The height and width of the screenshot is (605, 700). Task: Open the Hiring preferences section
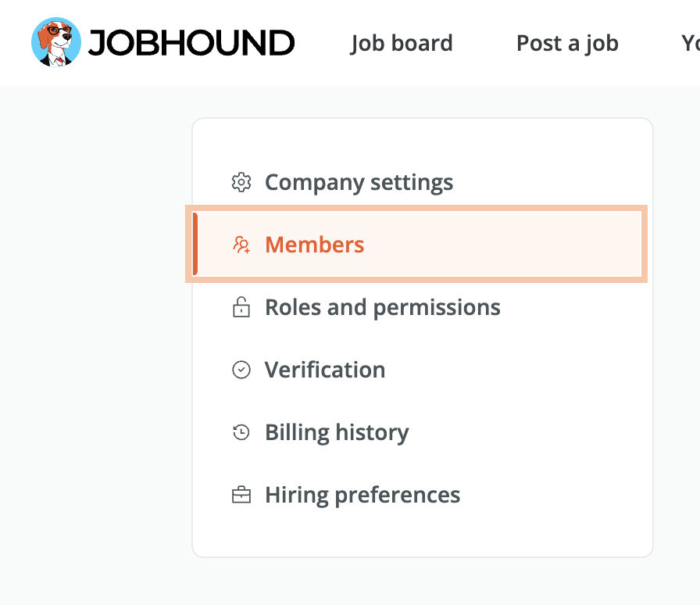point(362,495)
